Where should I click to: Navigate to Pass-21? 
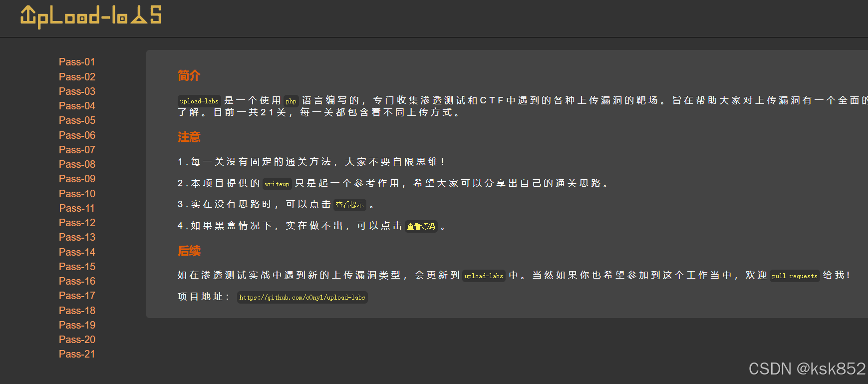[77, 354]
